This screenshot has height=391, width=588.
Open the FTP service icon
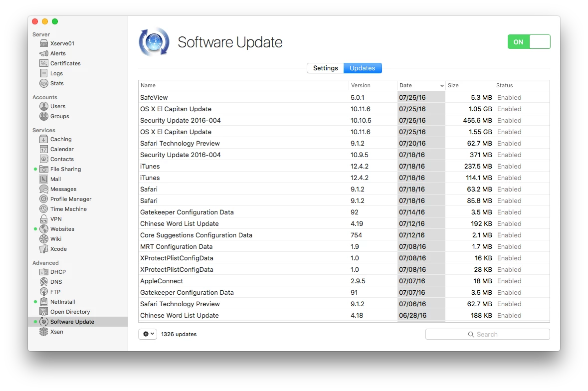44,292
